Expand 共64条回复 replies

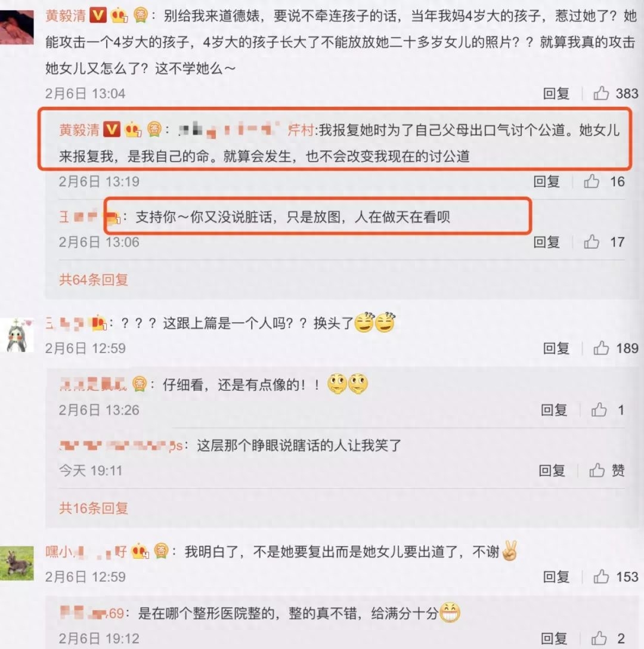pyautogui.click(x=94, y=280)
